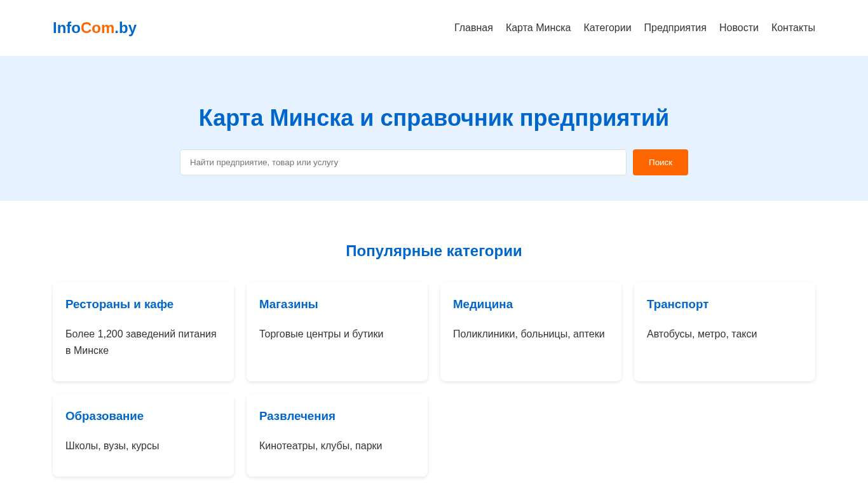Click text Школы, вузы, курсы
Viewport: 868px width, 488px height.
point(112,446)
